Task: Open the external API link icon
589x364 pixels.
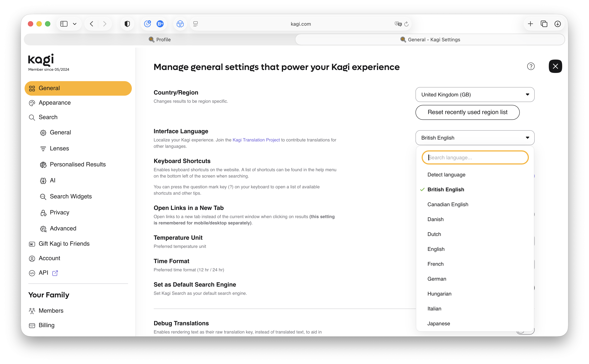Action: [x=55, y=273]
